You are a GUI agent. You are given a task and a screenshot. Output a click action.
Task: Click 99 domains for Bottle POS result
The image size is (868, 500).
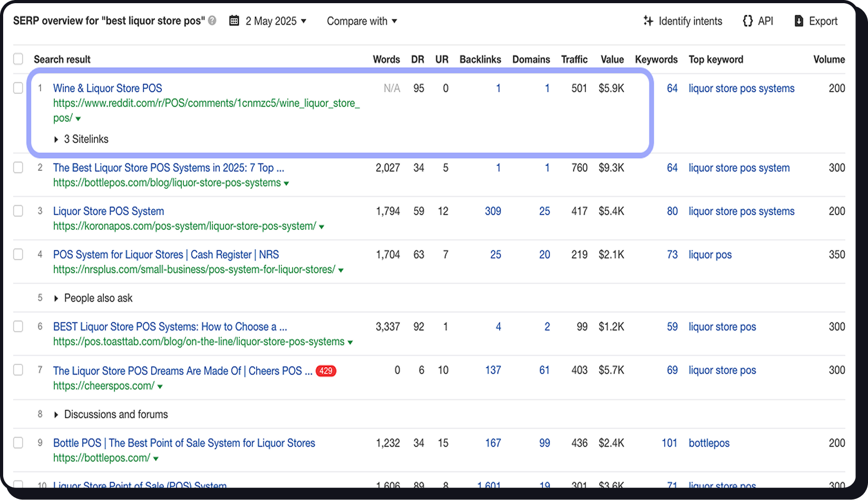544,443
